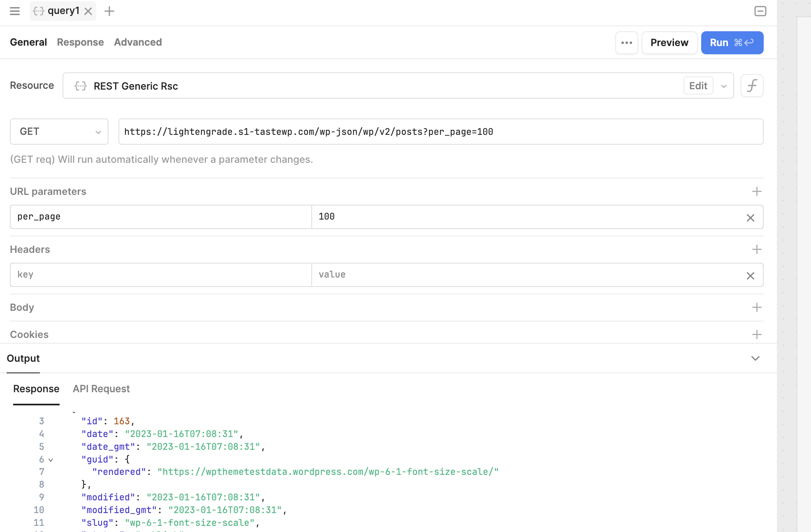This screenshot has width=811, height=532.
Task: Collapse the guid JSON node
Action: coord(51,460)
